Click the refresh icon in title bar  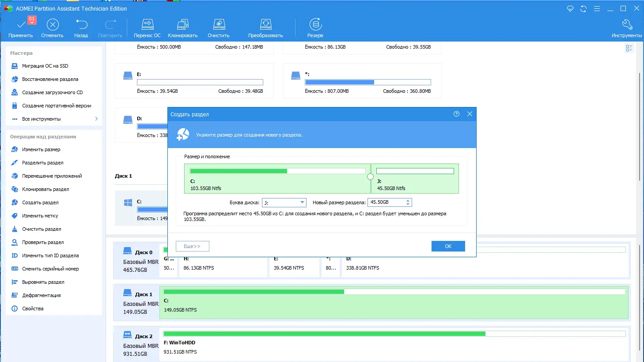[x=583, y=8]
